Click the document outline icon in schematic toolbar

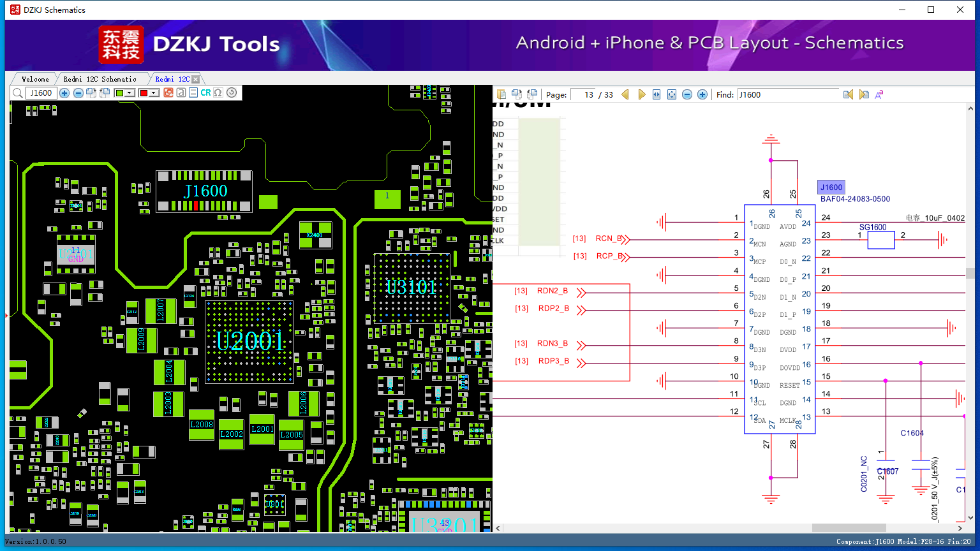501,94
